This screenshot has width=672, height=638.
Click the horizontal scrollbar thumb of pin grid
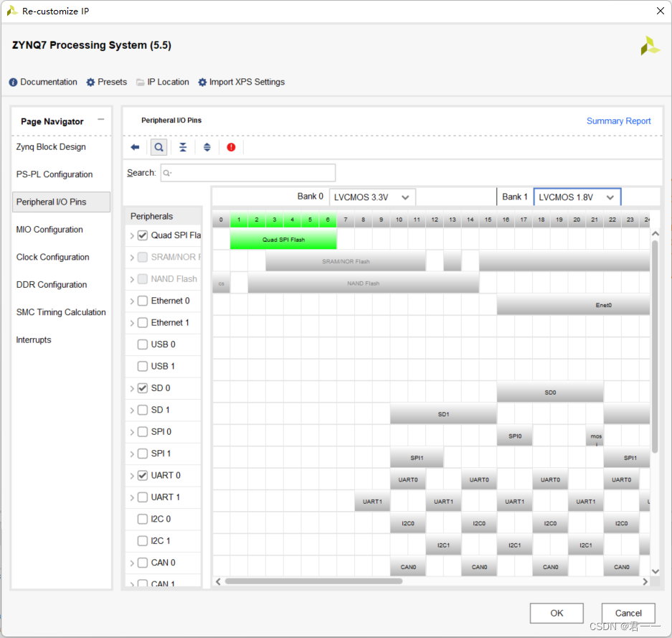313,581
